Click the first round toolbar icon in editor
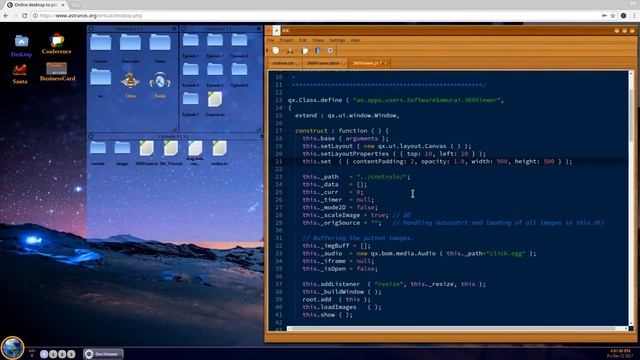Image resolution: width=640 pixels, height=360 pixels. [x=276, y=51]
